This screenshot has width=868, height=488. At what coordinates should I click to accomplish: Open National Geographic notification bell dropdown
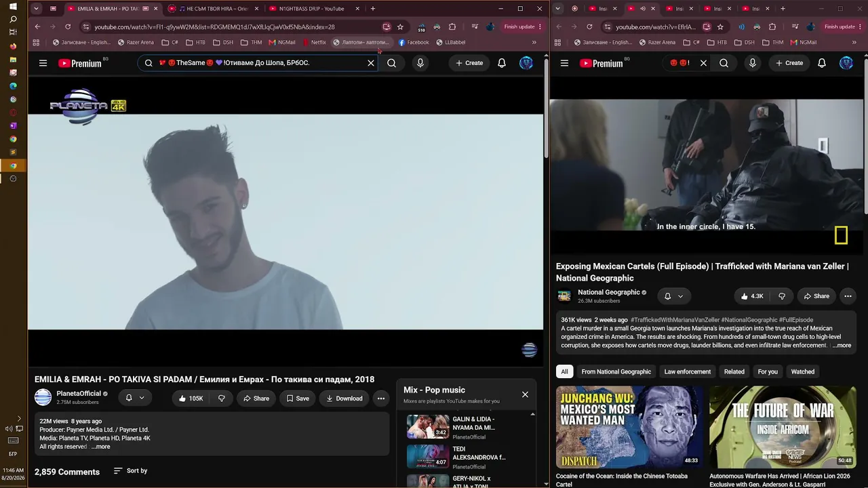pos(673,296)
